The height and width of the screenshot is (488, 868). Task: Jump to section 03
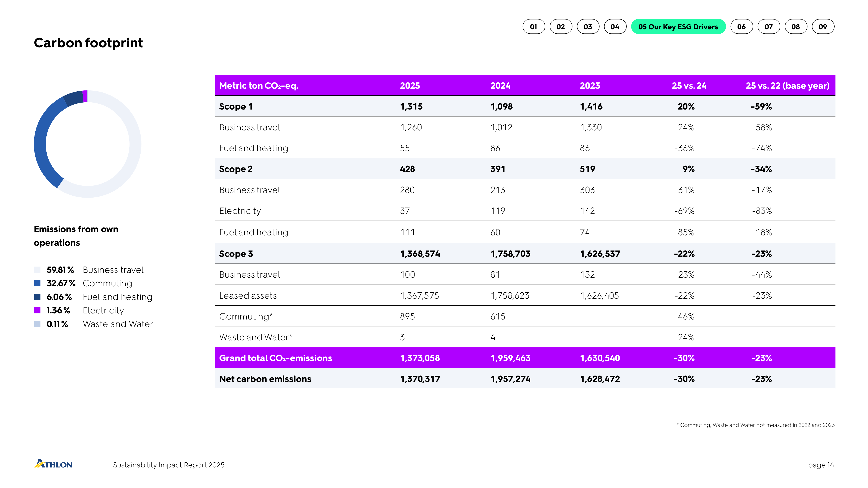coord(588,27)
